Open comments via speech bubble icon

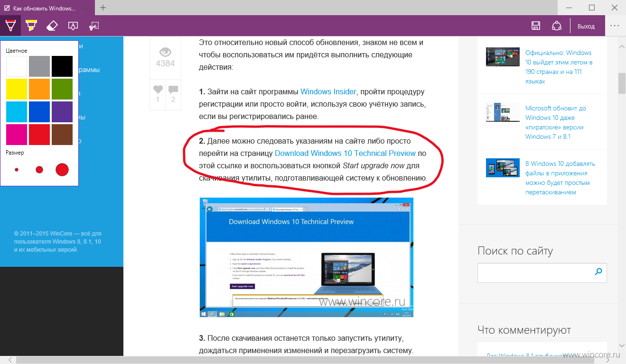[x=173, y=89]
